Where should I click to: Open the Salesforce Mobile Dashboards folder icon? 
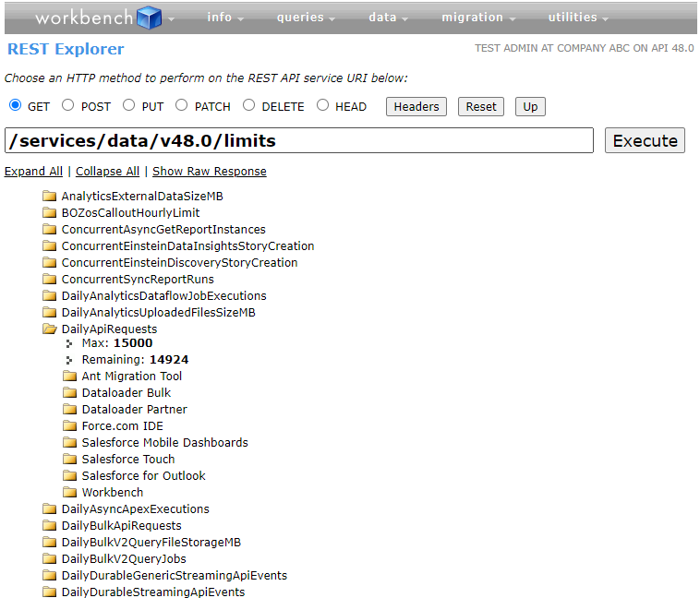click(69, 442)
